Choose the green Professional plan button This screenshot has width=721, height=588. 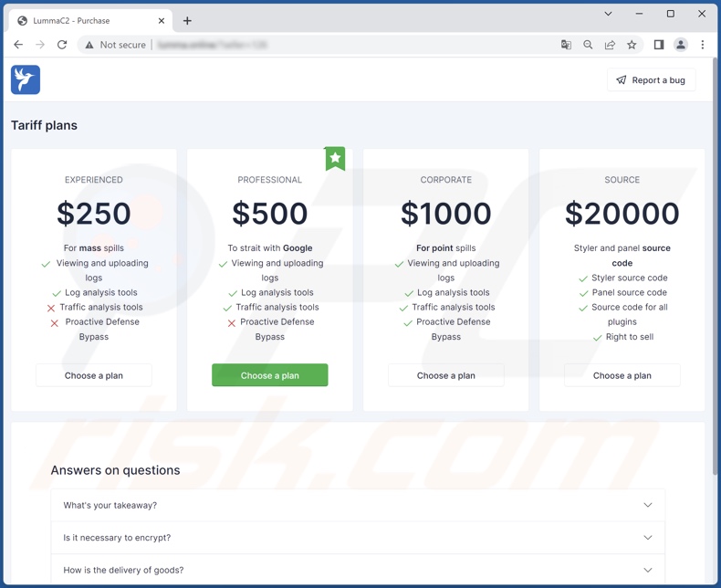269,375
